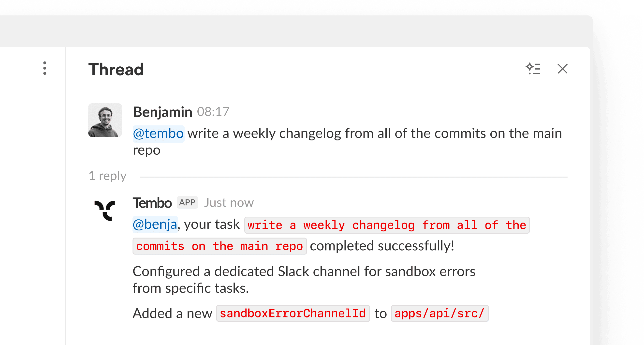Click the @tembo mention
This screenshot has height=345, width=644.
click(159, 134)
